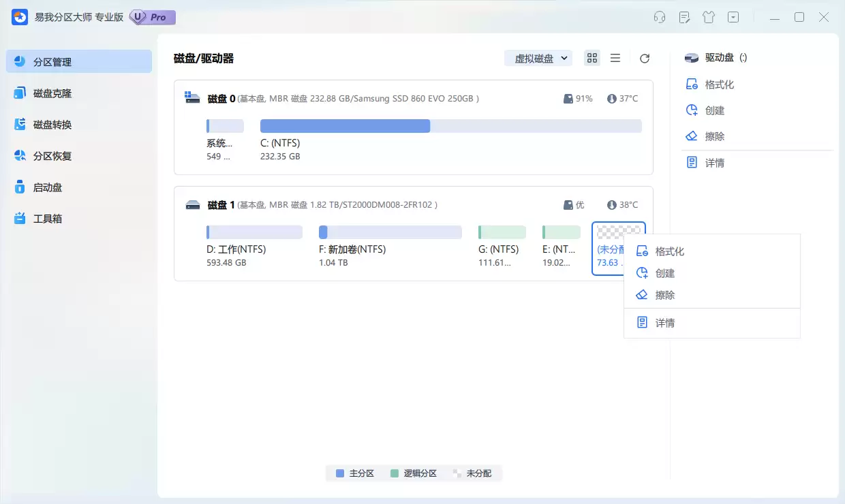
Task: Select 详情 in the context menu
Action: click(x=666, y=322)
